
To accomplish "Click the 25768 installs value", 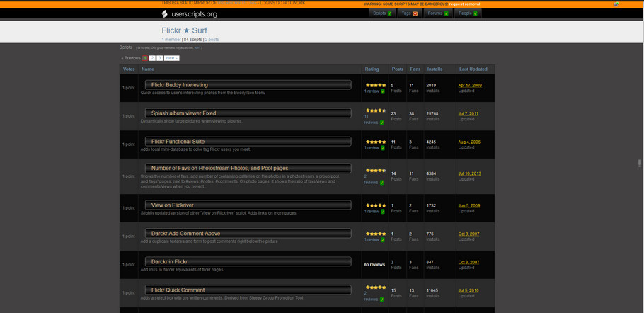I will point(432,114).
